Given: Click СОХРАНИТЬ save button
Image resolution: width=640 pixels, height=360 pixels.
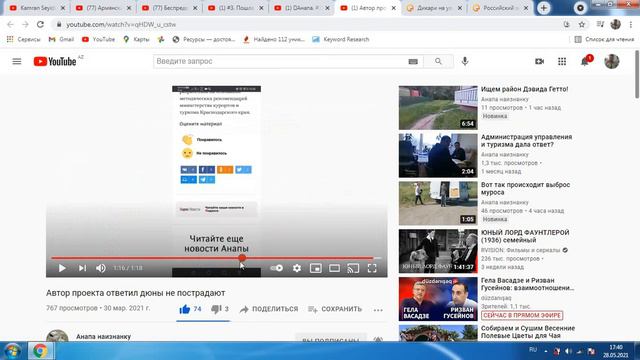Looking at the screenshot, I should [335, 309].
